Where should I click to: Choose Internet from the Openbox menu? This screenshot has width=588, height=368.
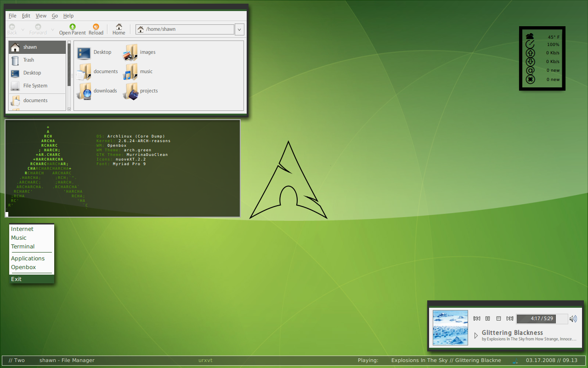tap(32, 229)
